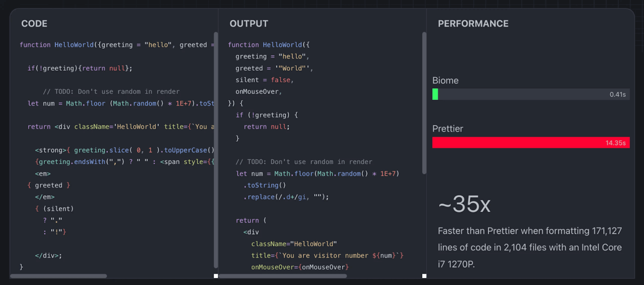Click the onMouseOver handler line in OUTPUT
Image resolution: width=644 pixels, height=285 pixels.
point(300,267)
